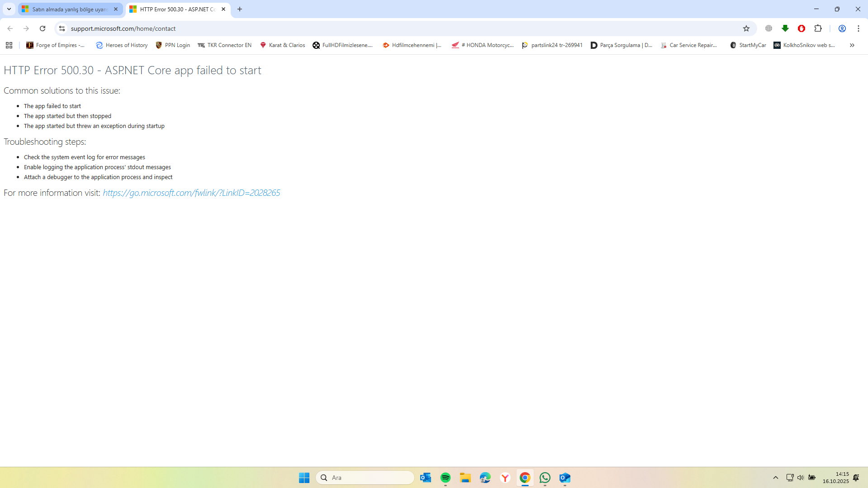Open Chrome's three-dot menu
The height and width of the screenshot is (488, 868).
coord(858,28)
